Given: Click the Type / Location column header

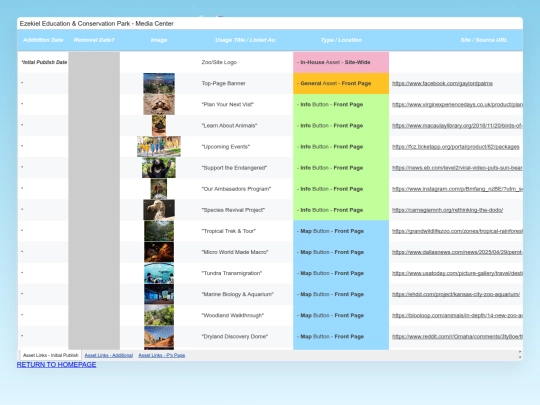Looking at the screenshot, I should tap(341, 40).
